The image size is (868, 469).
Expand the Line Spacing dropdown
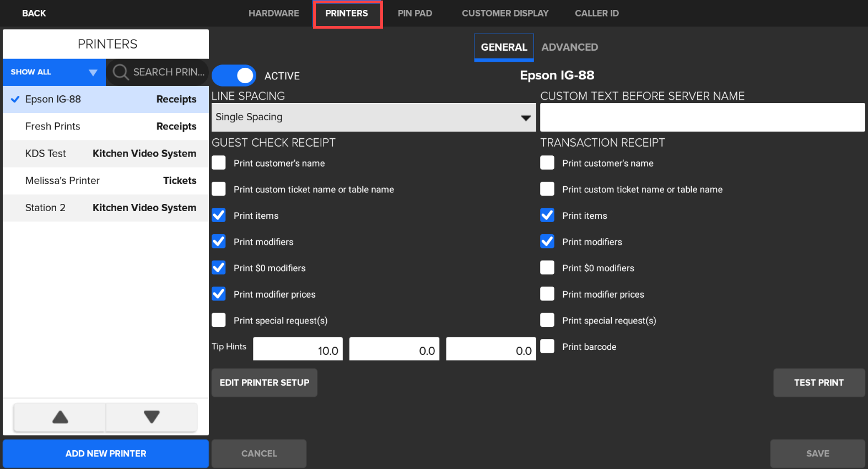(x=373, y=117)
